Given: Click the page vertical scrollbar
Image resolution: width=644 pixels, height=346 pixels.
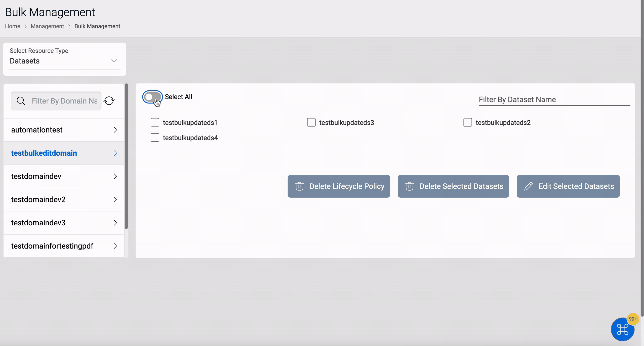Looking at the screenshot, I should pyautogui.click(x=642, y=158).
